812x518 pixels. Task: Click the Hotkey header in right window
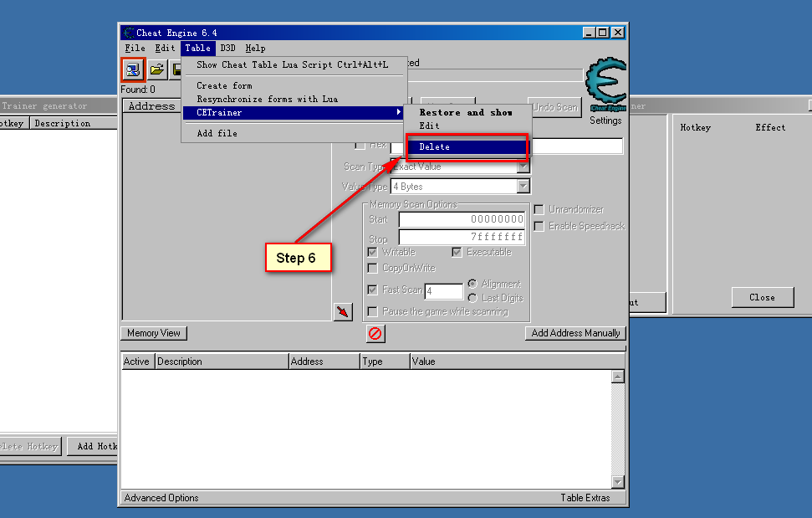pyautogui.click(x=695, y=127)
